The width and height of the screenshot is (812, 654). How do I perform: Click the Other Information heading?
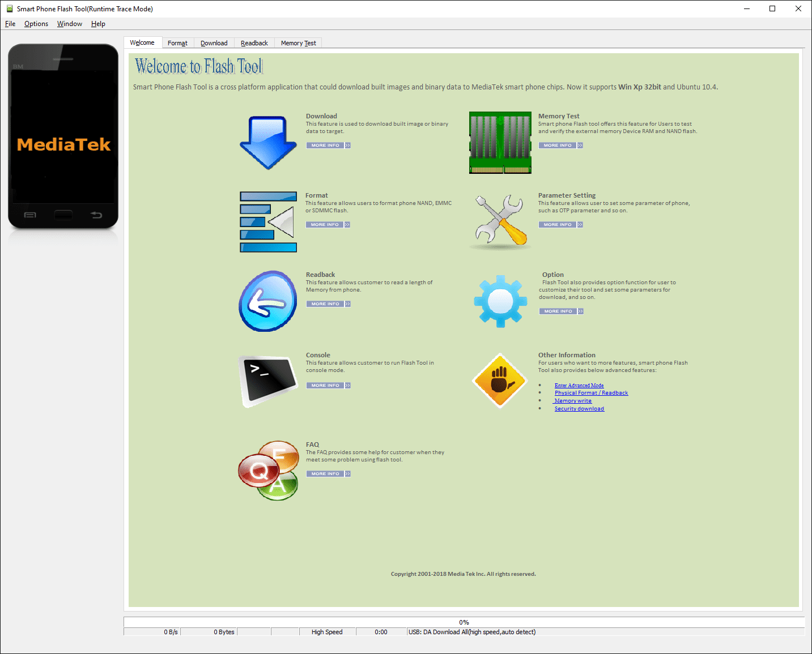567,355
